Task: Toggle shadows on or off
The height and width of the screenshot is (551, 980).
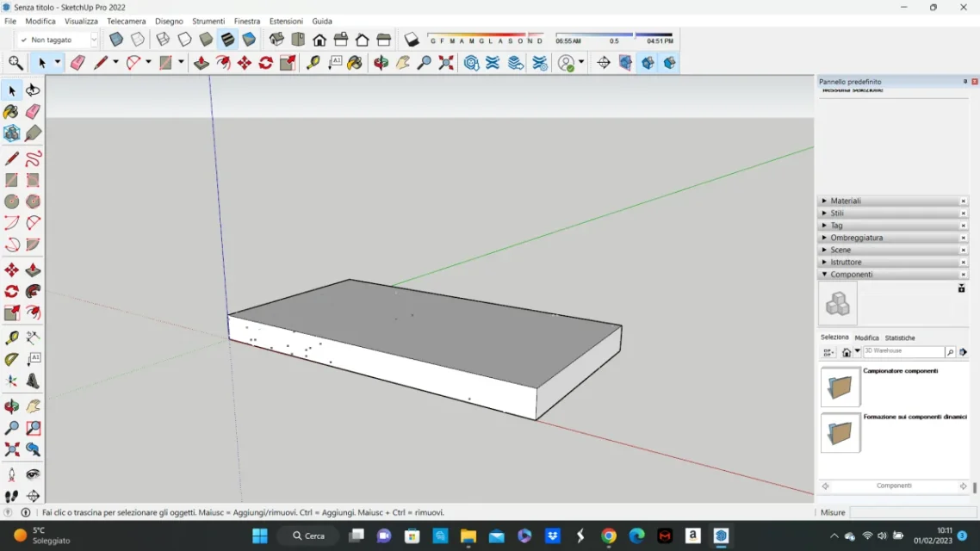Action: (x=412, y=40)
